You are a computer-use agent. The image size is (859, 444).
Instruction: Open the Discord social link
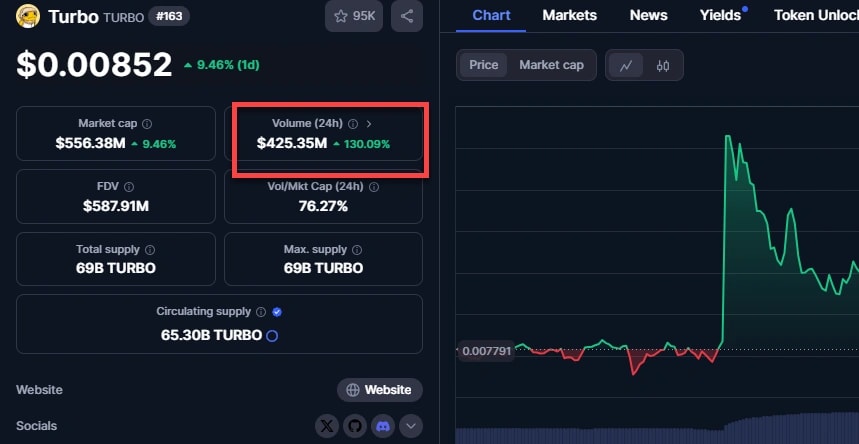point(382,426)
